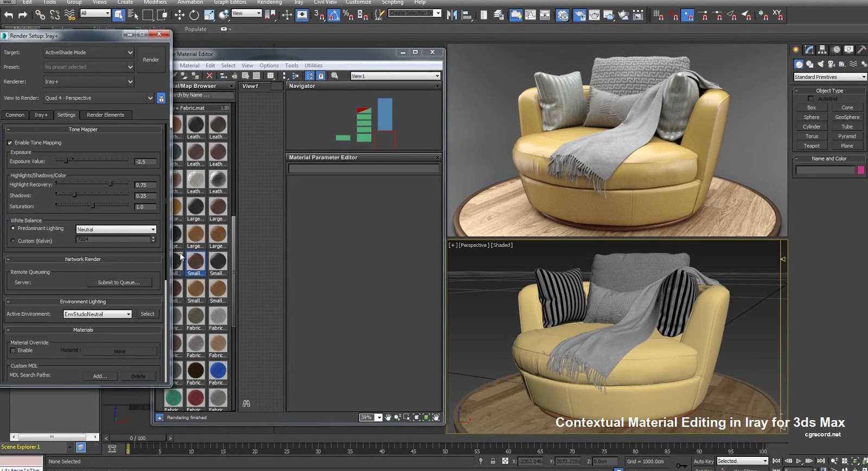The width and height of the screenshot is (868, 471).
Task: Select the Select and Move tool
Action: pyautogui.click(x=180, y=15)
